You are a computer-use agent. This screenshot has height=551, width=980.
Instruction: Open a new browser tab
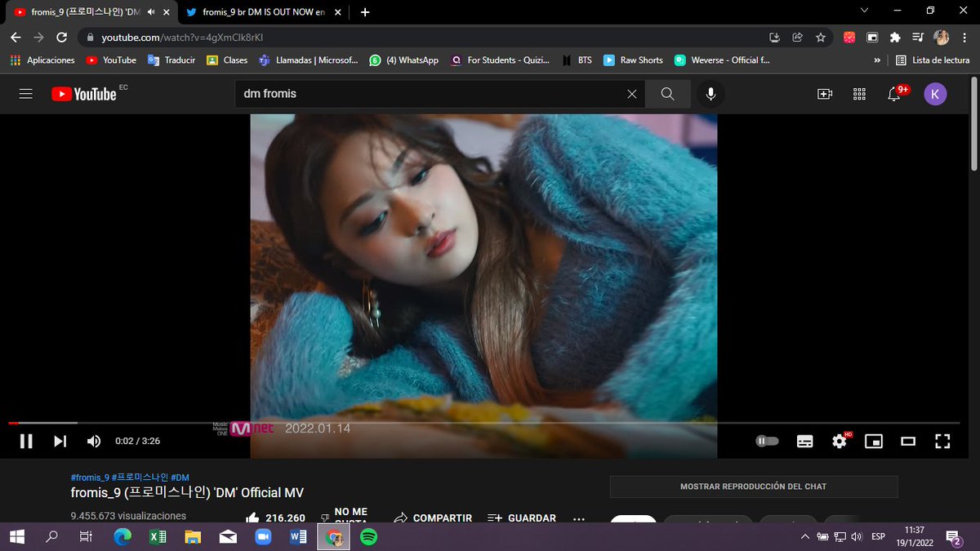[x=364, y=11]
